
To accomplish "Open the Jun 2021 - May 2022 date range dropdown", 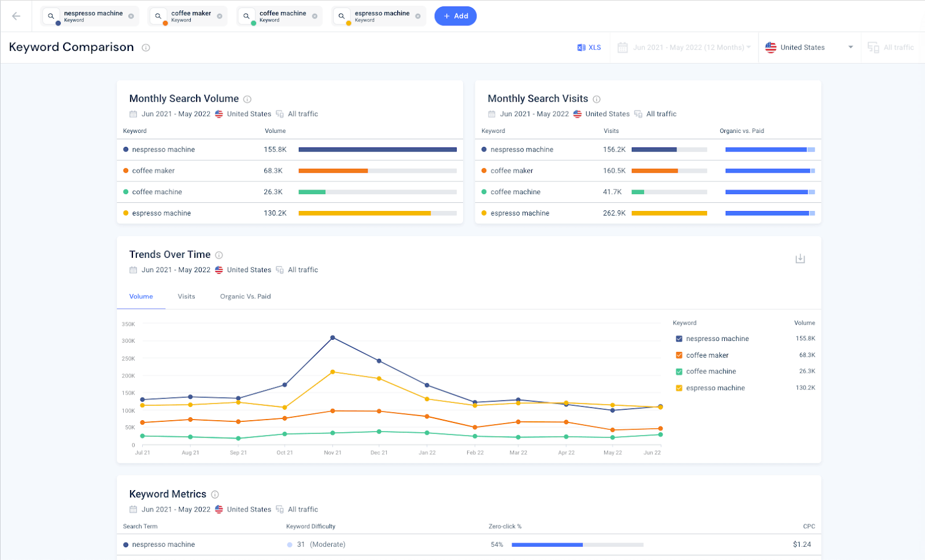I will (x=684, y=47).
